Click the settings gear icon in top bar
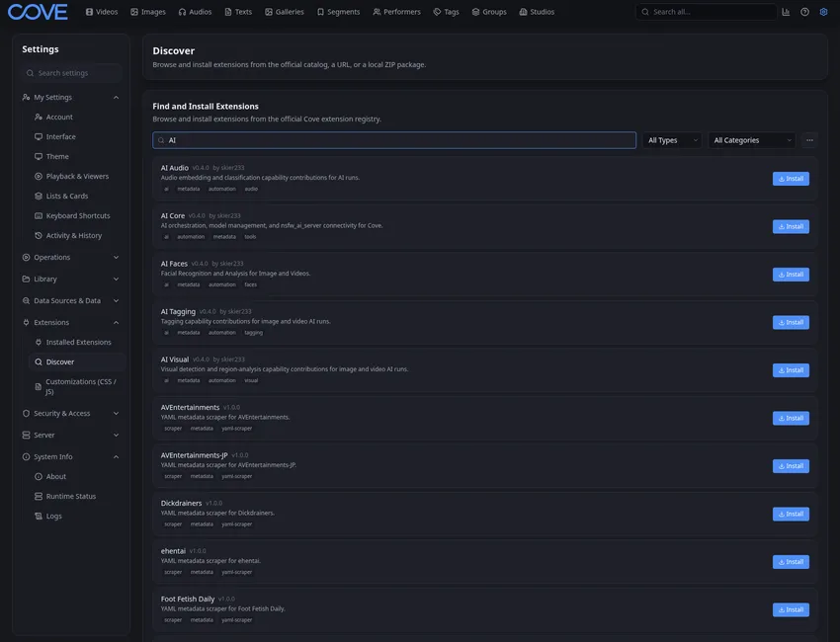Viewport: 840px width, 642px height. tap(823, 12)
